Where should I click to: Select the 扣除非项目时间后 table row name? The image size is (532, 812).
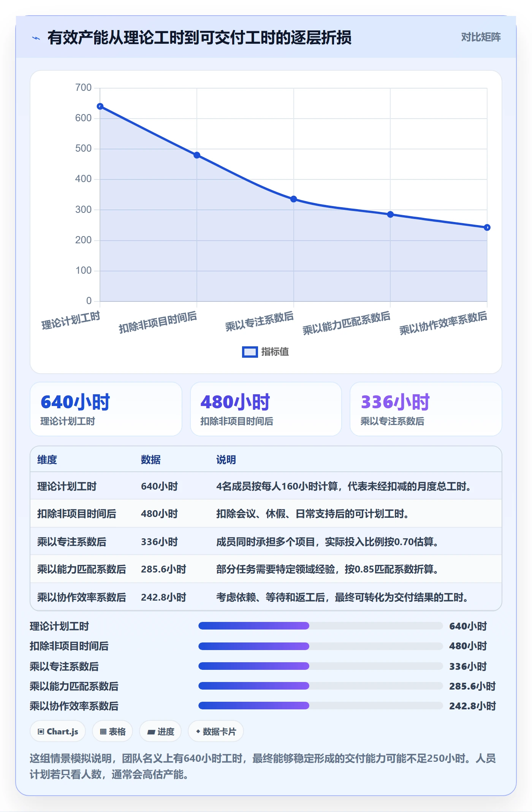click(77, 514)
